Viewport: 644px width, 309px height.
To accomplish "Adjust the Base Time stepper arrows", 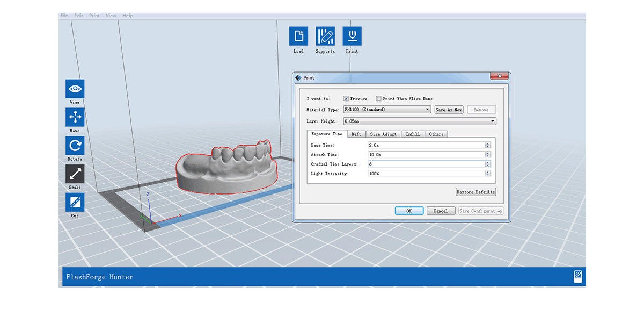I will point(487,145).
